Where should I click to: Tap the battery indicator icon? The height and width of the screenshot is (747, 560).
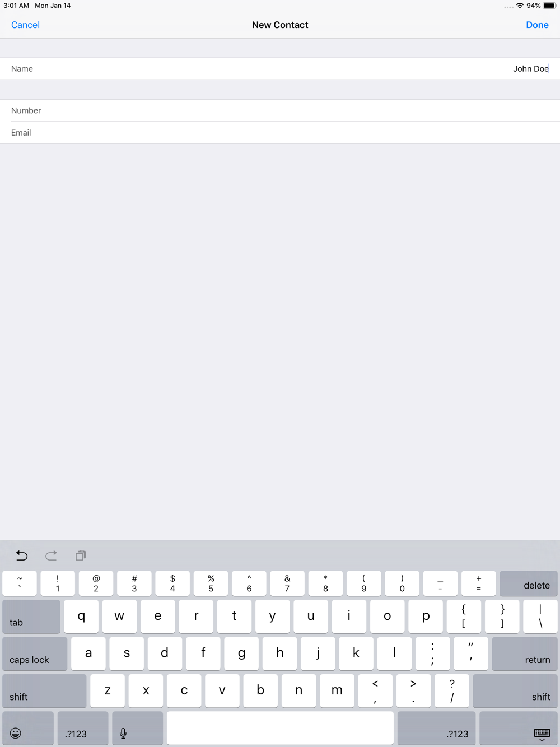pos(549,6)
